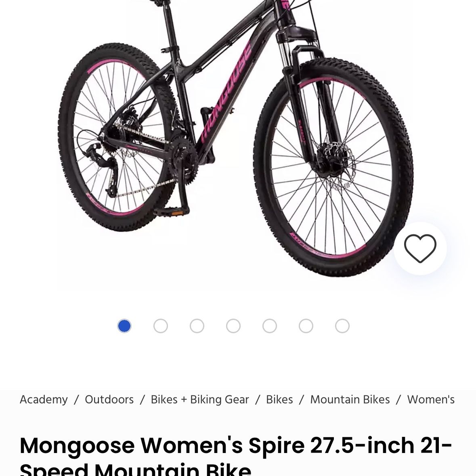476x476 pixels.
Task: Select the third carousel dot
Action: (x=197, y=326)
